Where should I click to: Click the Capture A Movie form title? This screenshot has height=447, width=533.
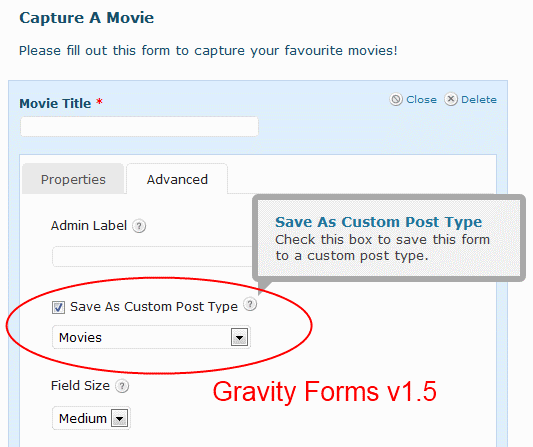pyautogui.click(x=87, y=18)
